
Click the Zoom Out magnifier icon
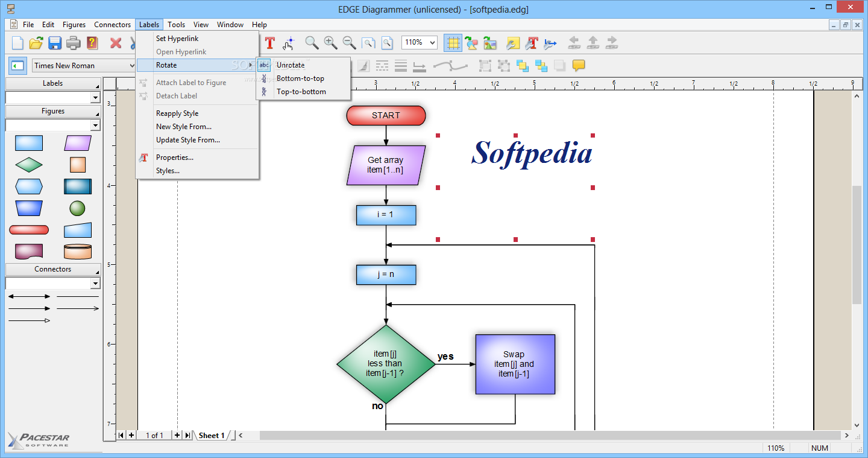click(x=349, y=43)
